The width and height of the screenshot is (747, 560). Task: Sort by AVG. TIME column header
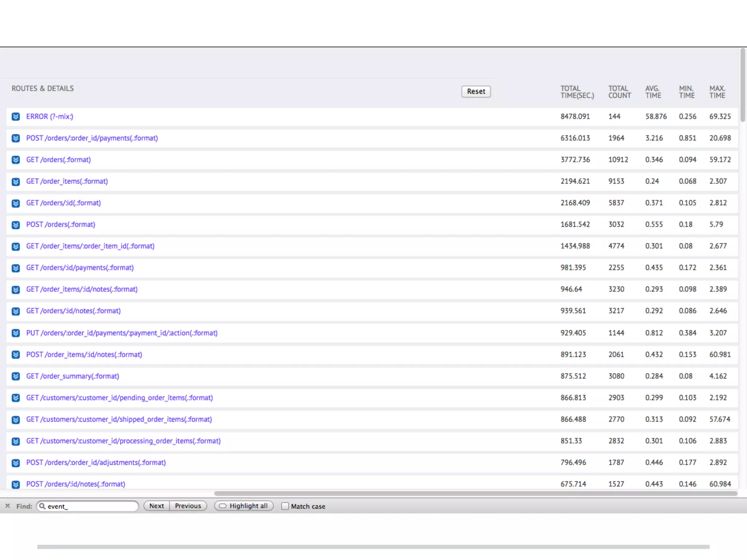point(653,92)
